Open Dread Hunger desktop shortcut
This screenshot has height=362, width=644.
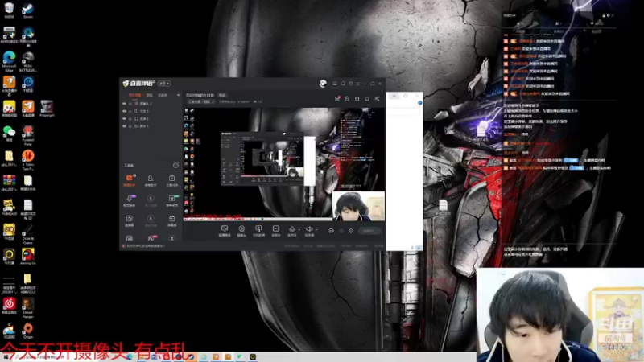[x=28, y=308]
